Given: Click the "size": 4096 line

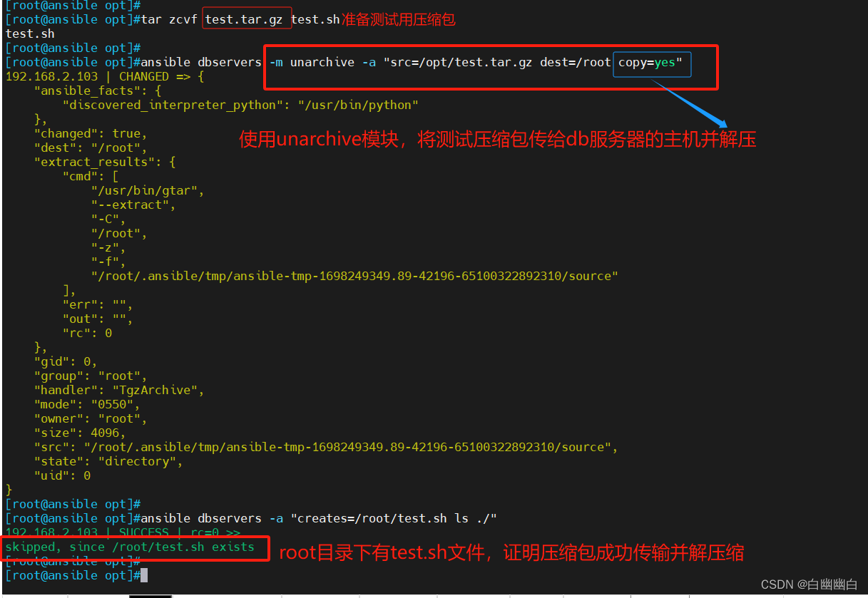Looking at the screenshot, I should pyautogui.click(x=80, y=433).
